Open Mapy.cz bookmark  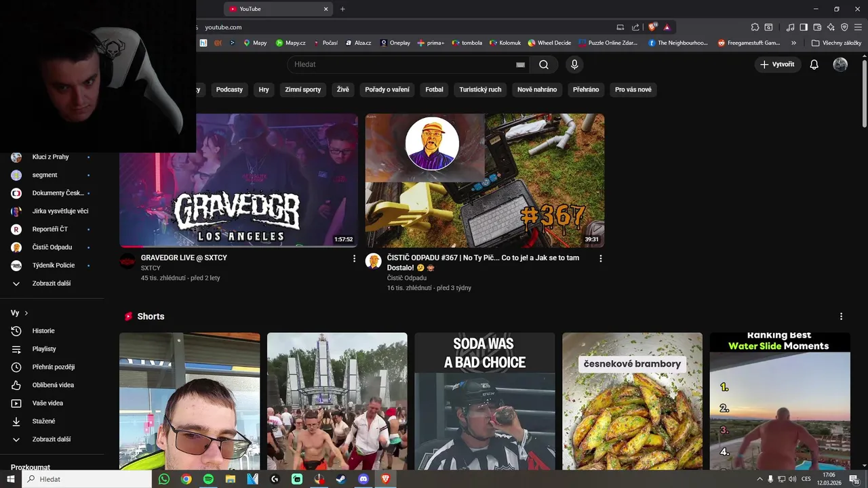(290, 43)
